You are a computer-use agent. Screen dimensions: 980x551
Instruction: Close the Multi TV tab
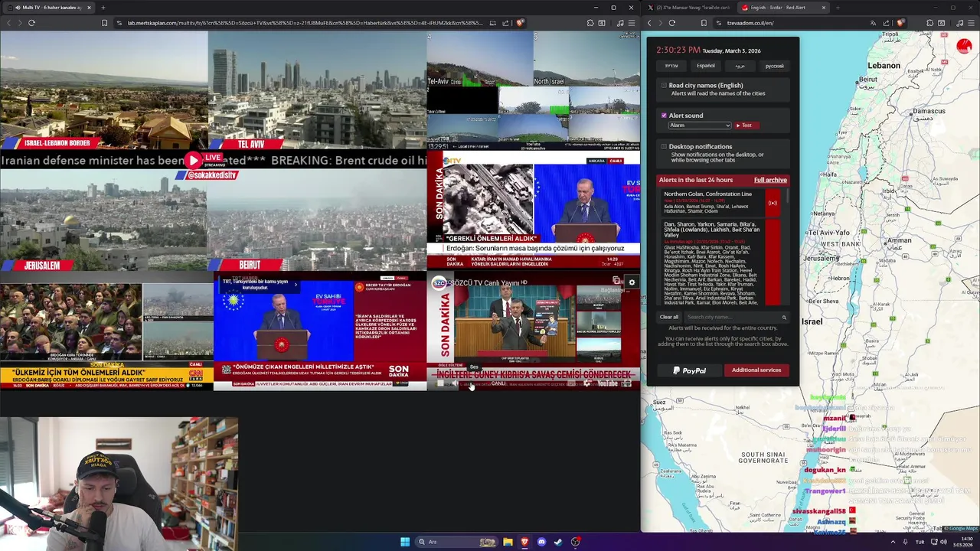point(89,8)
